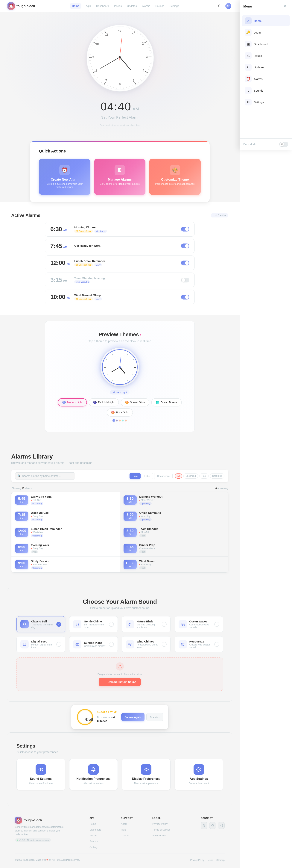This screenshot has width=292, height=868.
Task: Choose the Ocean Breeze theme
Action: [166, 402]
